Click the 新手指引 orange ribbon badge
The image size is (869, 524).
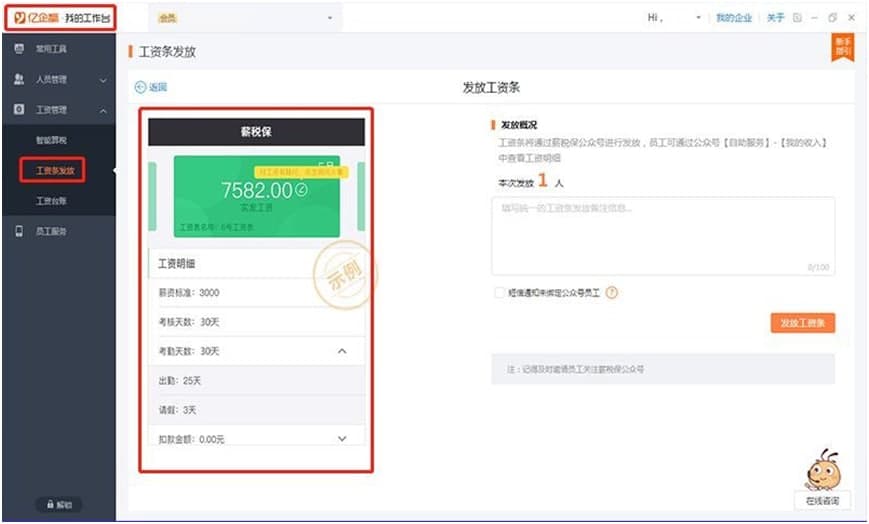pos(842,48)
